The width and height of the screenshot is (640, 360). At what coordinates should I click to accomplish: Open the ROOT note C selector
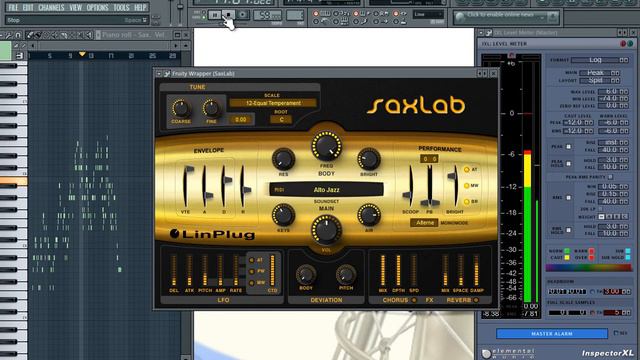[x=281, y=120]
